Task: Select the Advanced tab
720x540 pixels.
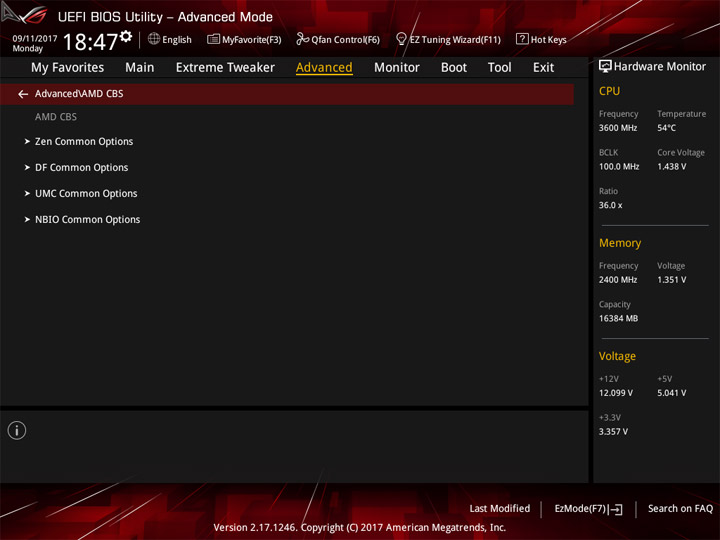Action: [x=324, y=68]
